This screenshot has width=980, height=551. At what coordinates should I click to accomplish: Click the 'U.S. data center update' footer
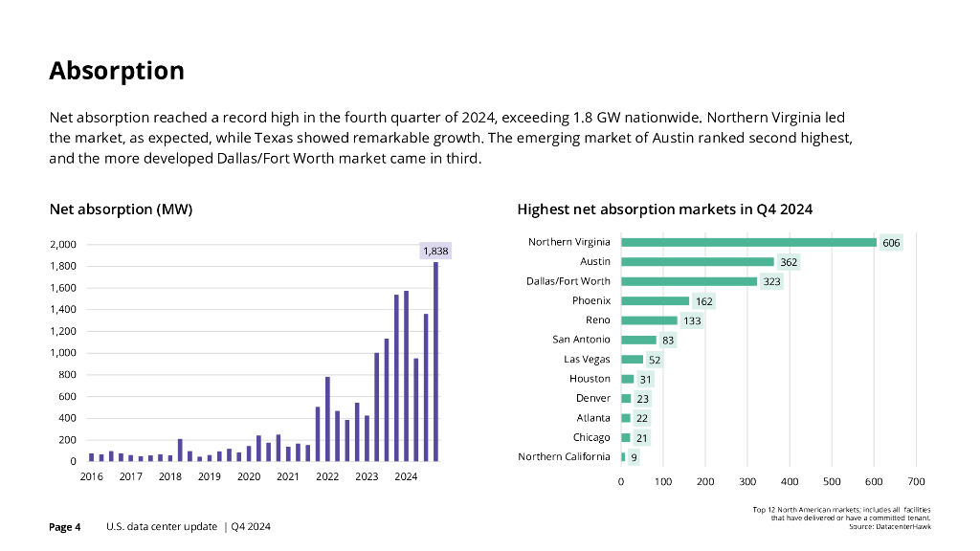coord(162,527)
